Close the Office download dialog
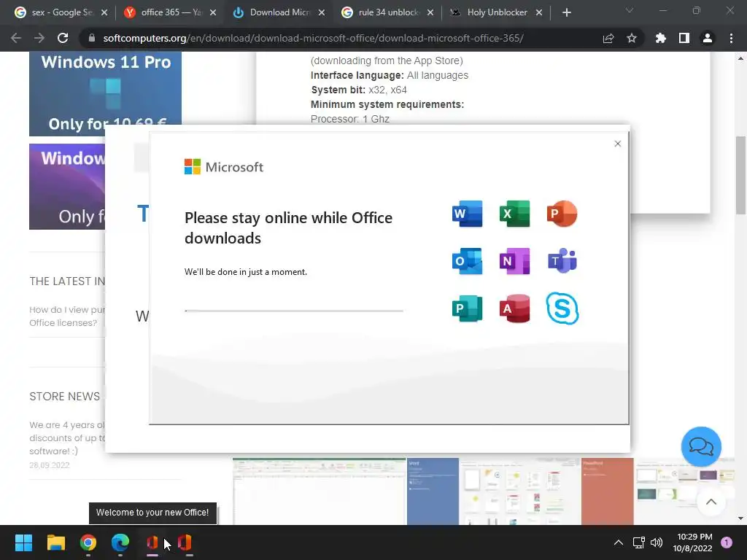This screenshot has height=560, width=747. [617, 144]
